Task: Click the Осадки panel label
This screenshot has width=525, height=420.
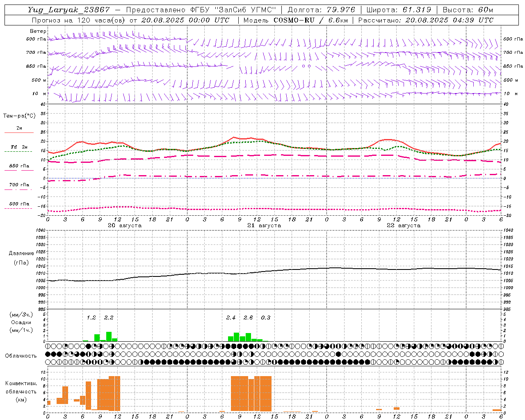Action: pyautogui.click(x=21, y=323)
